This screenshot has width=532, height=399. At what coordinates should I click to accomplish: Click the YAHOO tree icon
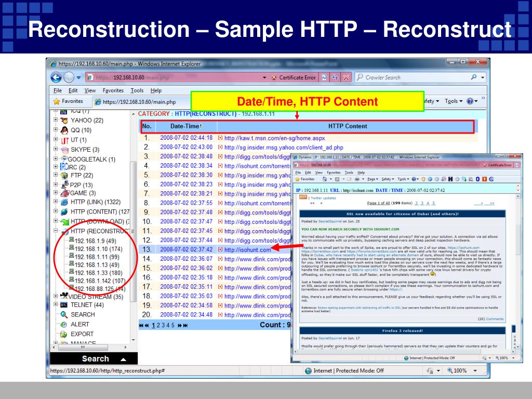point(64,121)
